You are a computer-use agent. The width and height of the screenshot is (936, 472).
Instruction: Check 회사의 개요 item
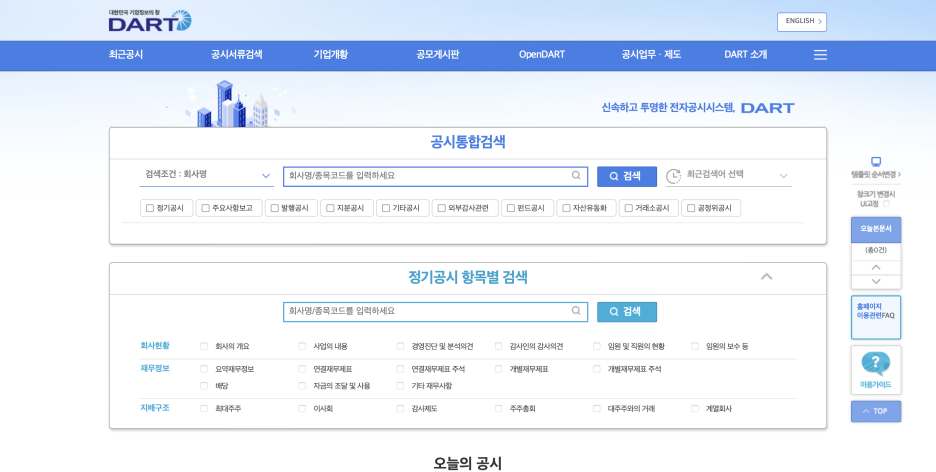[204, 346]
